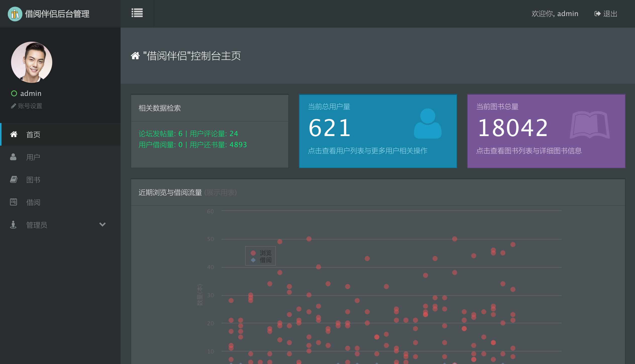Click the hamburger menu toggle icon

[x=137, y=13]
